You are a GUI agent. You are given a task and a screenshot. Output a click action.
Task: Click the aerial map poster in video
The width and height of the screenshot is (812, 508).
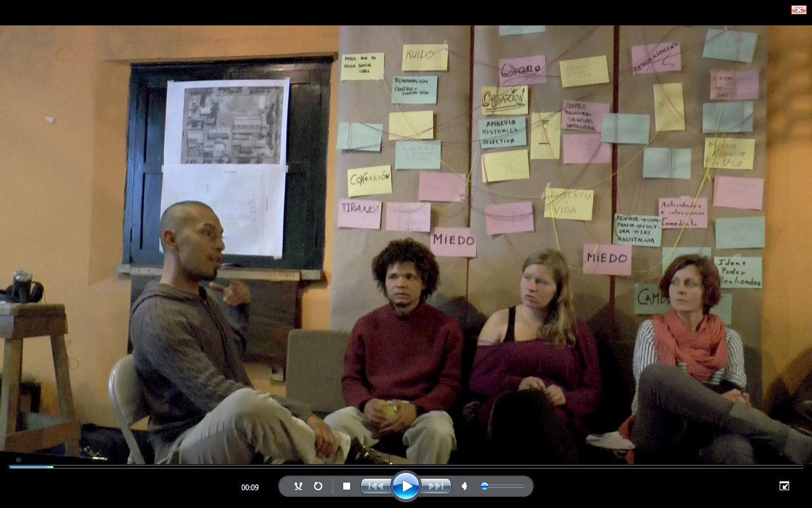[x=232, y=124]
